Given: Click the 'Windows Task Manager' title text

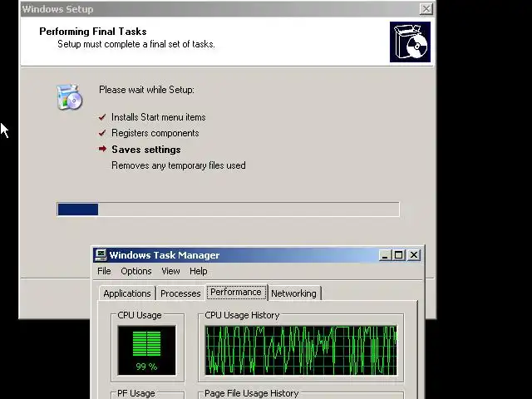Looking at the screenshot, I should tap(165, 255).
